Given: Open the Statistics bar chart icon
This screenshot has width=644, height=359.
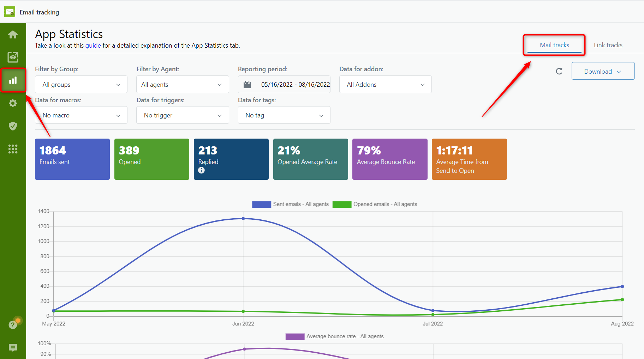Looking at the screenshot, I should [x=13, y=80].
